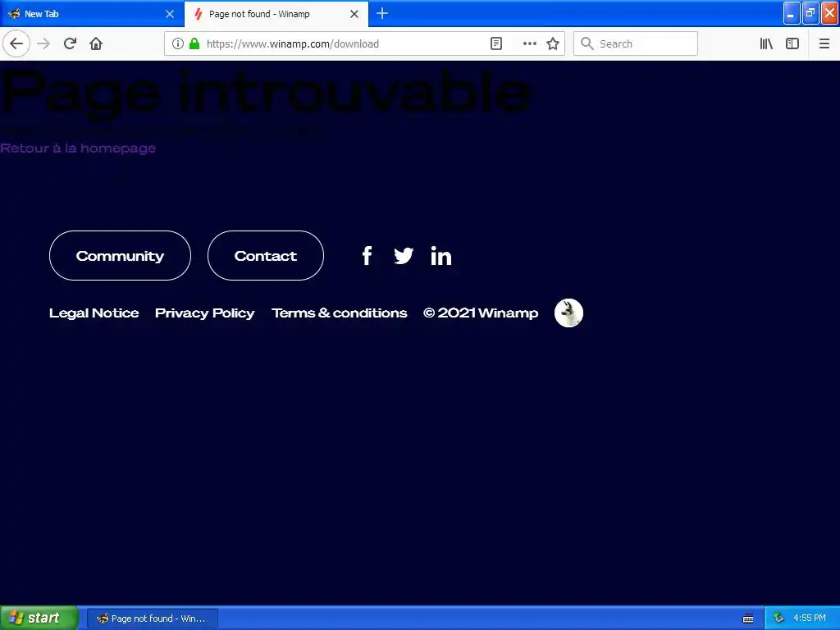
Task: Open the browser home page
Action: pos(96,43)
